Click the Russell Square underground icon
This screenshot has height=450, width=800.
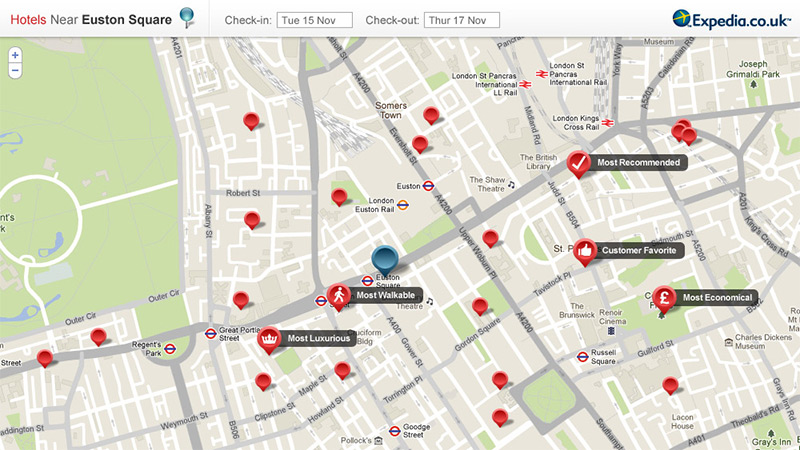point(583,357)
